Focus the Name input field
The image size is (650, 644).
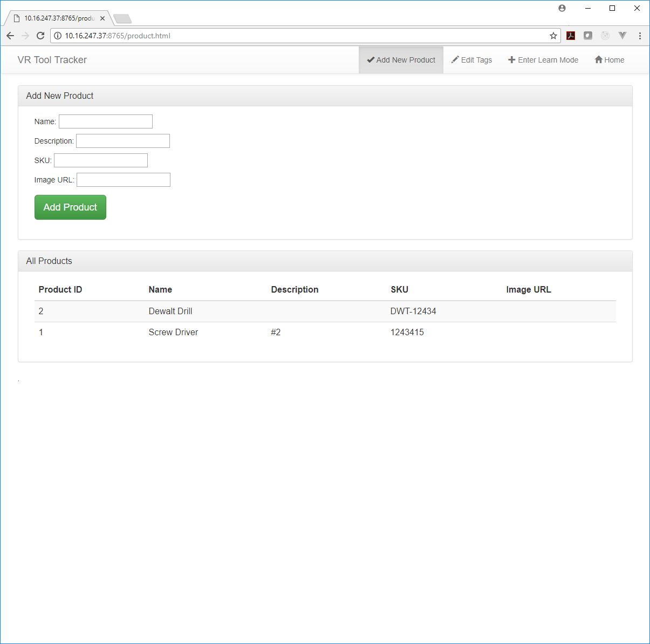106,121
